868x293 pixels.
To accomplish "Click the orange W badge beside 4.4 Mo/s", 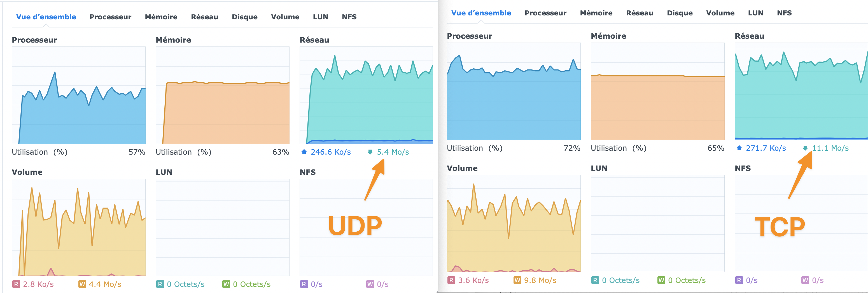I will [x=82, y=284].
